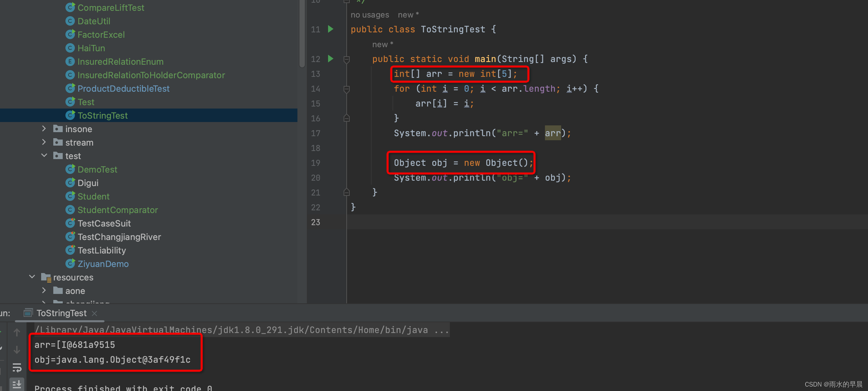Expand the stream folder
This screenshot has height=391, width=868.
coord(44,142)
